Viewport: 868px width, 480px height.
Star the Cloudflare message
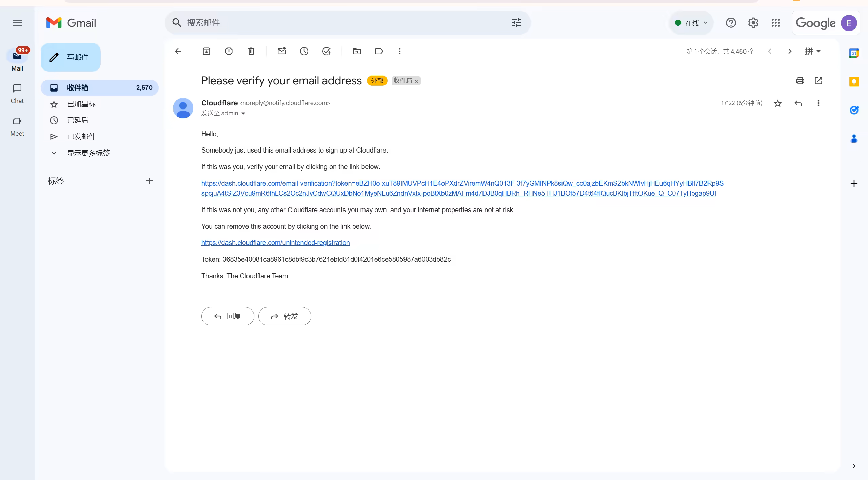pyautogui.click(x=778, y=103)
